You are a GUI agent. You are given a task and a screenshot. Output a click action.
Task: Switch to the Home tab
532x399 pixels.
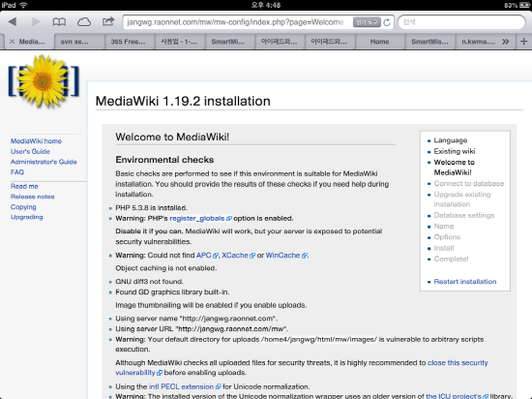pos(380,42)
